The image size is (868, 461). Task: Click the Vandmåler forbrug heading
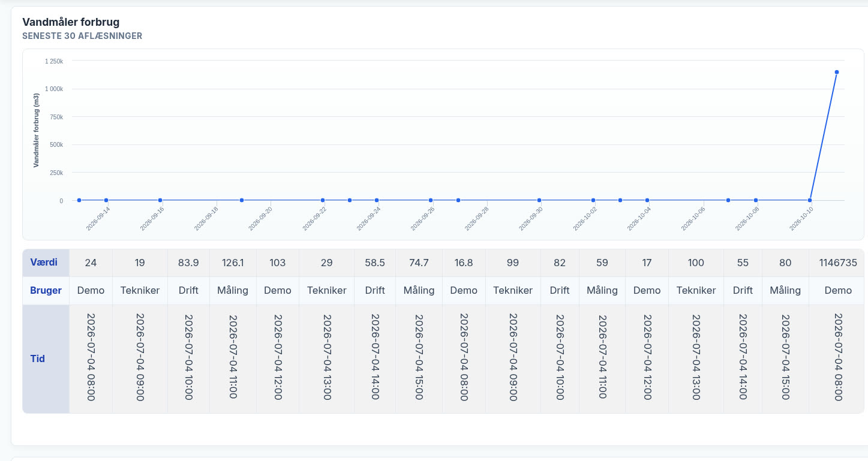click(x=71, y=22)
